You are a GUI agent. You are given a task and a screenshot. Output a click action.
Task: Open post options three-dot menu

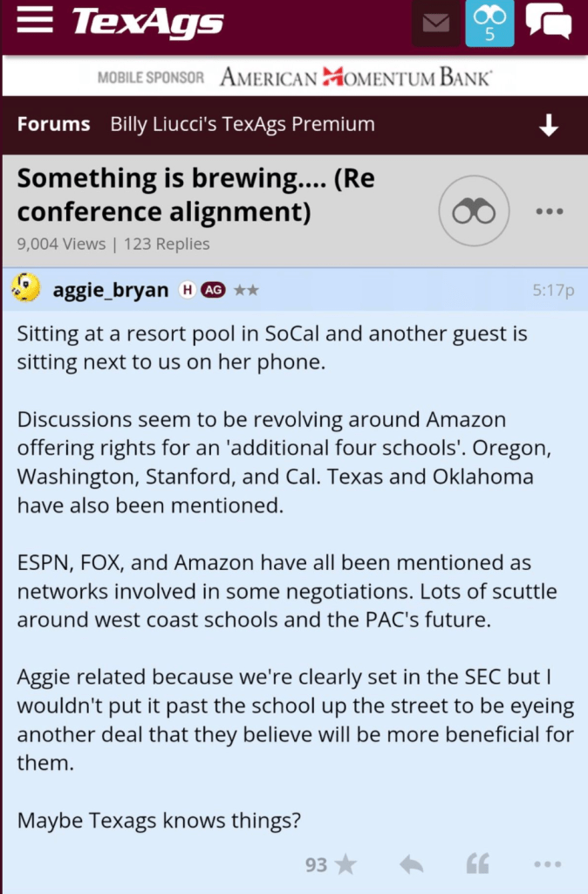click(x=547, y=864)
